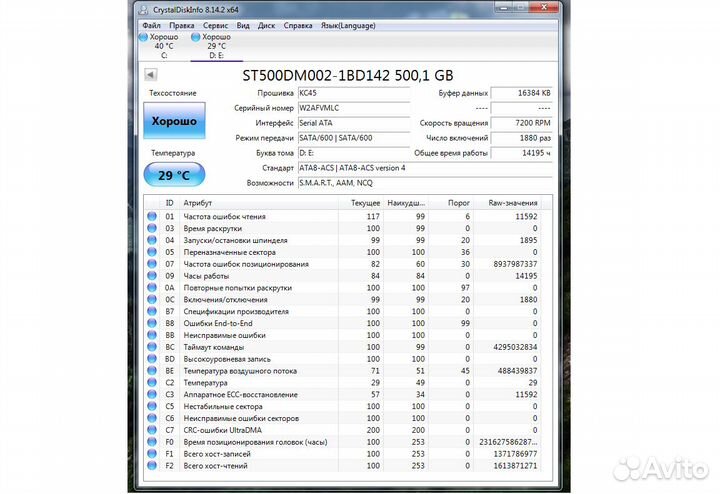720x494 pixels.
Task: Click the 29 °C temperature button
Action: (x=174, y=175)
